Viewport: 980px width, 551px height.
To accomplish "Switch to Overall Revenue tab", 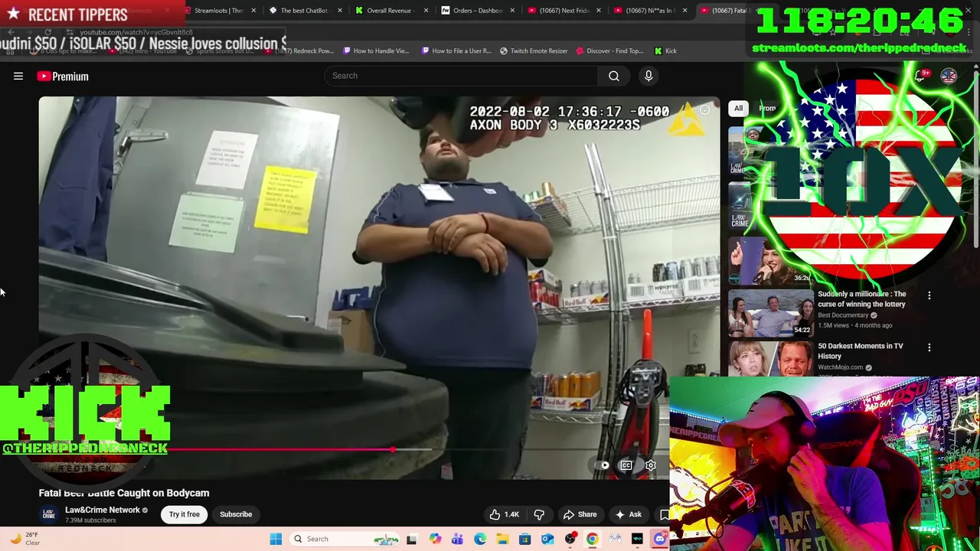I will click(x=390, y=11).
